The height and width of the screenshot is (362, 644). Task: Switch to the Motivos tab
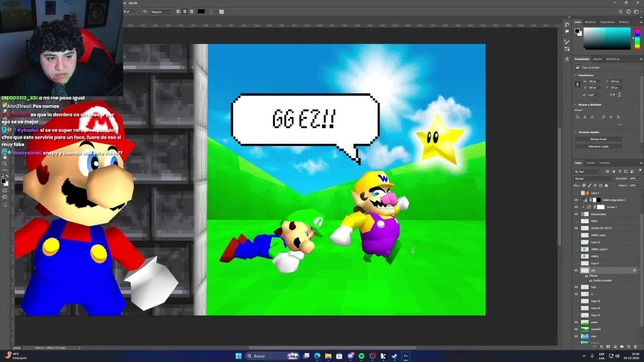pos(624,22)
